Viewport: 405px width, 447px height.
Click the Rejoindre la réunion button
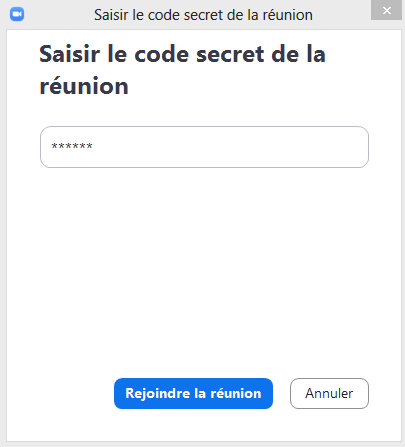[x=193, y=393]
